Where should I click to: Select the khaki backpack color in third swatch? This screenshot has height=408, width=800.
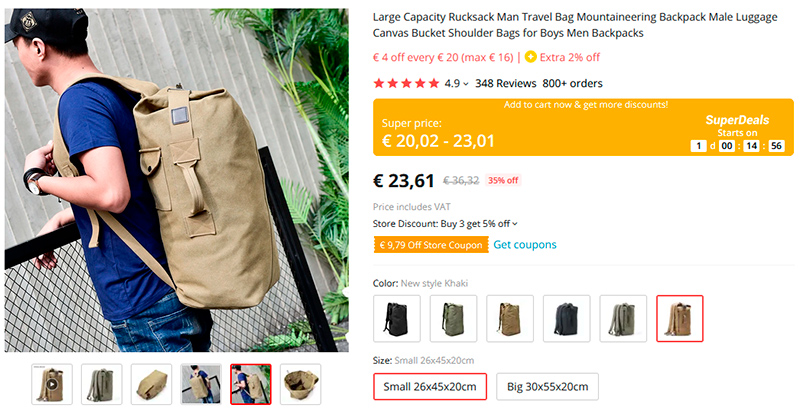[510, 319]
